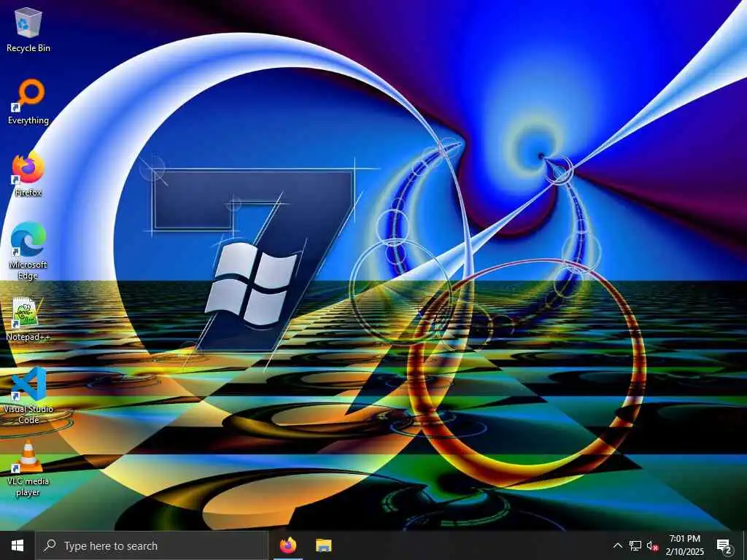
Task: Click the Show desktop sliver
Action: tap(745, 545)
